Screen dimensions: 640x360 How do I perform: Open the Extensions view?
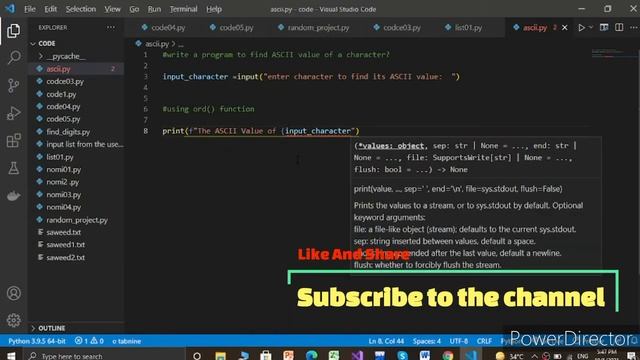[x=13, y=141]
